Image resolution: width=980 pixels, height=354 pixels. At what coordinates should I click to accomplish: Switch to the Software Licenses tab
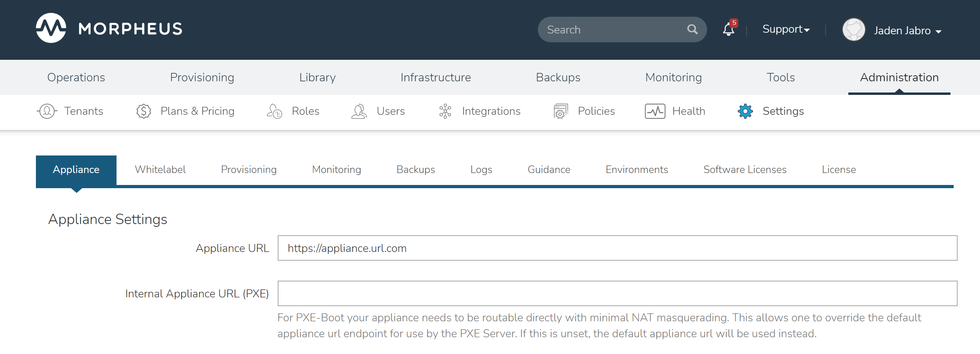tap(745, 170)
